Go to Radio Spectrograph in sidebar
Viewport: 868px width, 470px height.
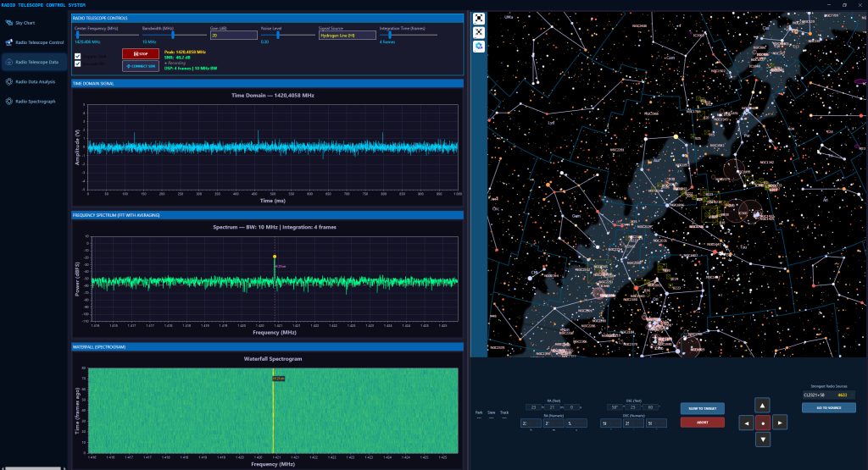(35, 102)
